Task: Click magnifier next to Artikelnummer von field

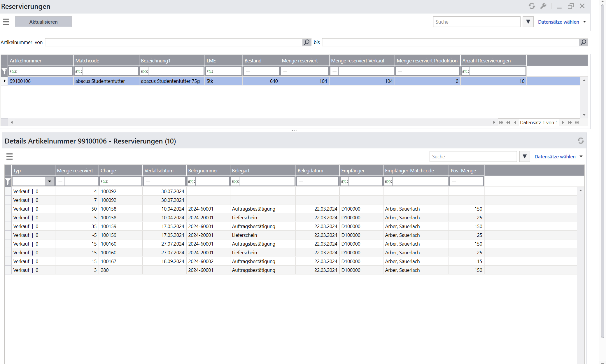Action: tap(306, 42)
